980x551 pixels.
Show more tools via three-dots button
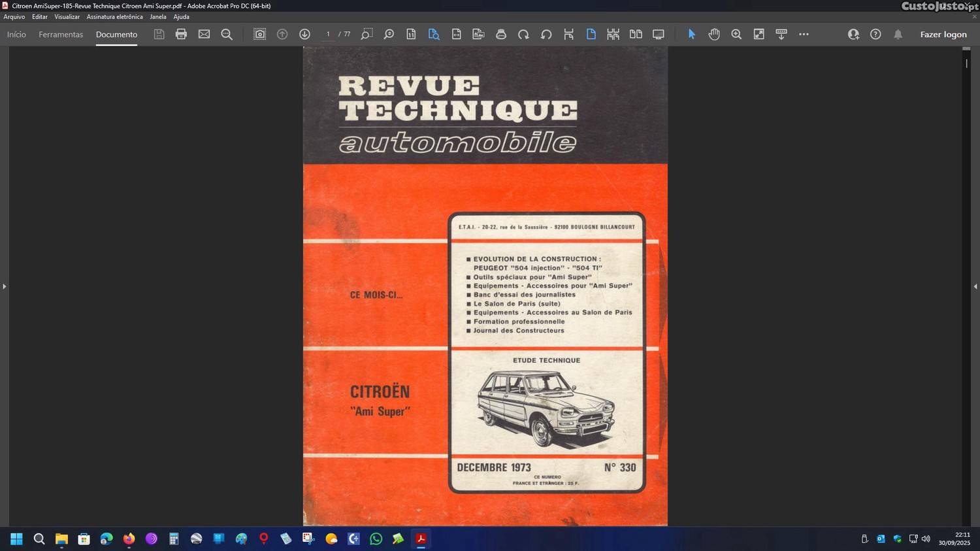pos(804,34)
